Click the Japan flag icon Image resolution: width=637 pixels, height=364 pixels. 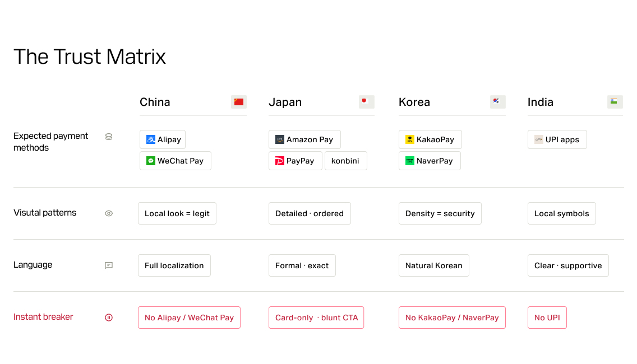click(366, 102)
